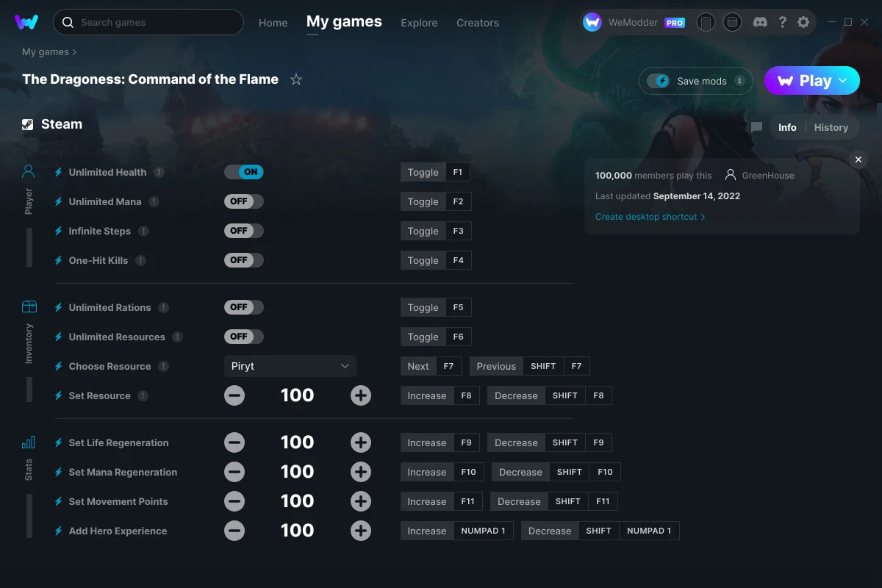Open the Creators tab
Image resolution: width=882 pixels, height=588 pixels.
[x=478, y=23]
